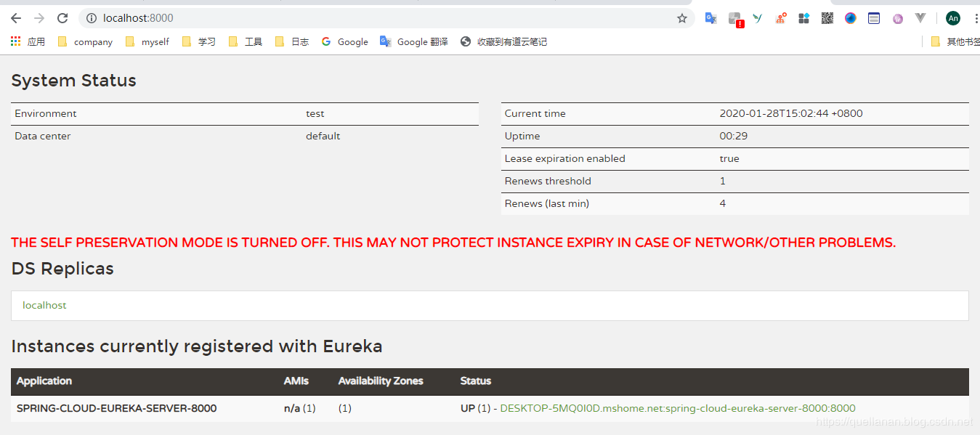Select the Uptime label

[x=522, y=136]
